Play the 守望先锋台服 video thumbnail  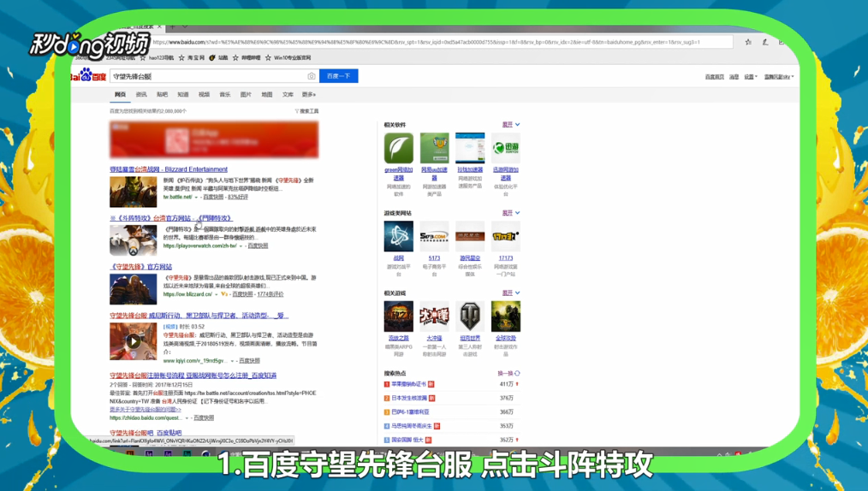pyautogui.click(x=133, y=341)
